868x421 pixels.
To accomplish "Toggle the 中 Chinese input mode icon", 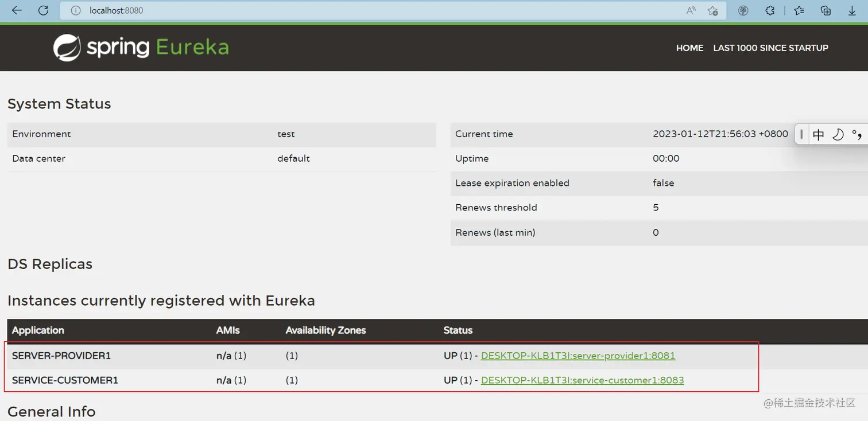I will pyautogui.click(x=819, y=135).
